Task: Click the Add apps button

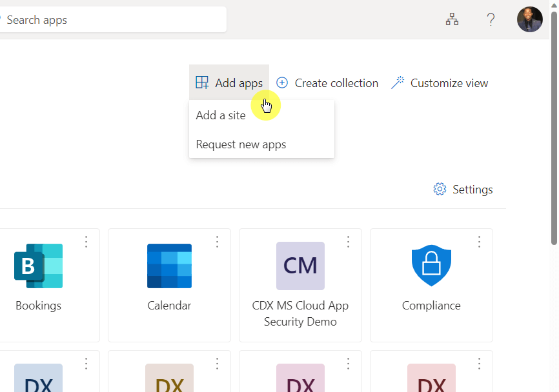Action: click(229, 83)
